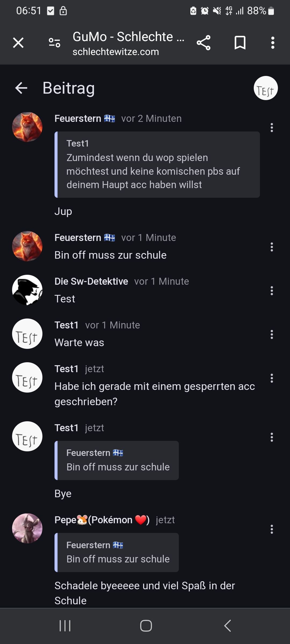
Task: Open options menu on Pepe's comment
Action: click(272, 529)
